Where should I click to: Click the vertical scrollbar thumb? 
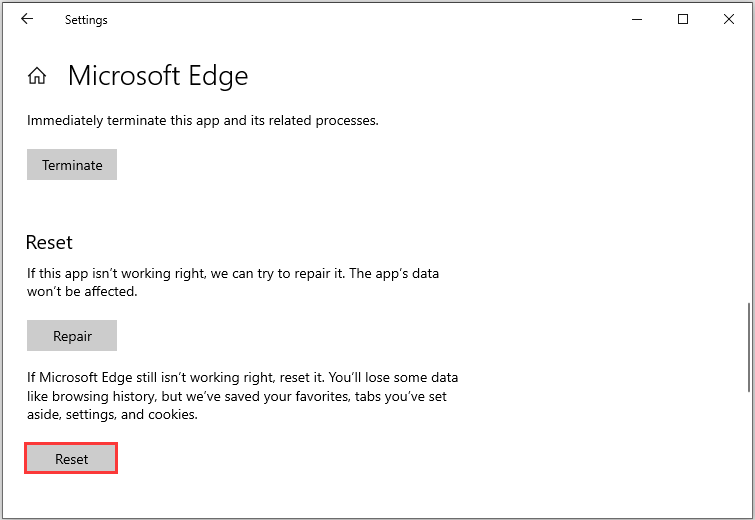pos(748,347)
